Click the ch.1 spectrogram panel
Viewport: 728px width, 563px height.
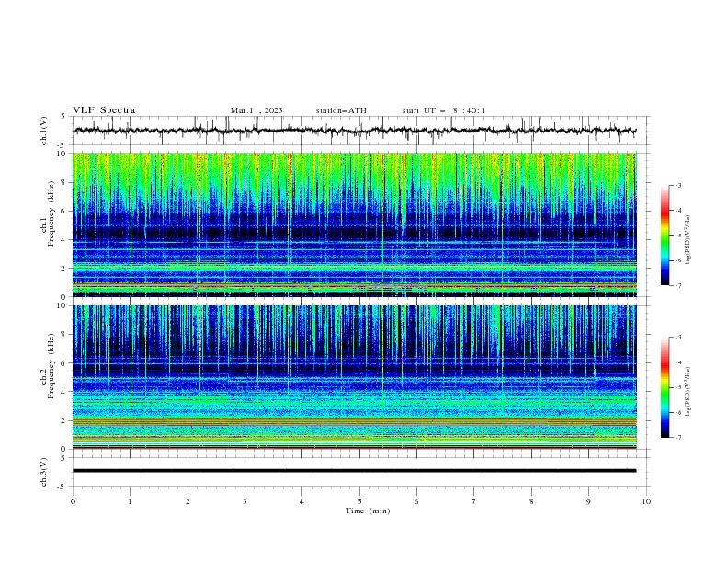pos(355,224)
